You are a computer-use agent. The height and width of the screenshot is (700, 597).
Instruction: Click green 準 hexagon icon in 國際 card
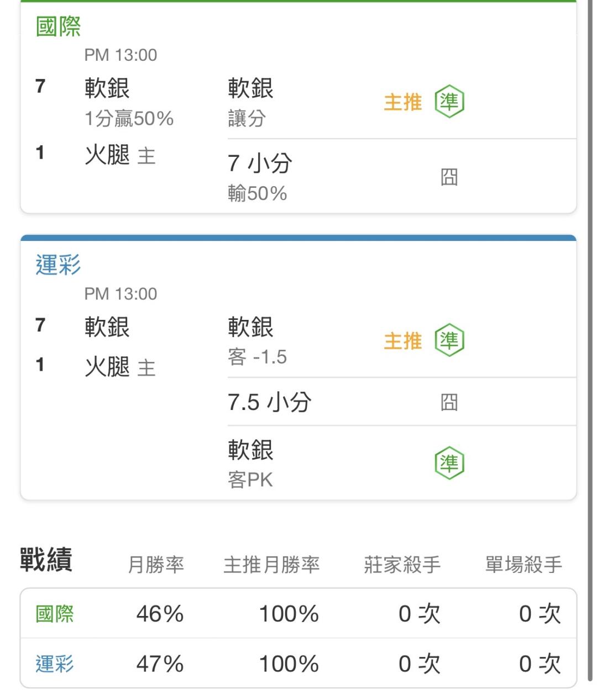pyautogui.click(x=449, y=102)
